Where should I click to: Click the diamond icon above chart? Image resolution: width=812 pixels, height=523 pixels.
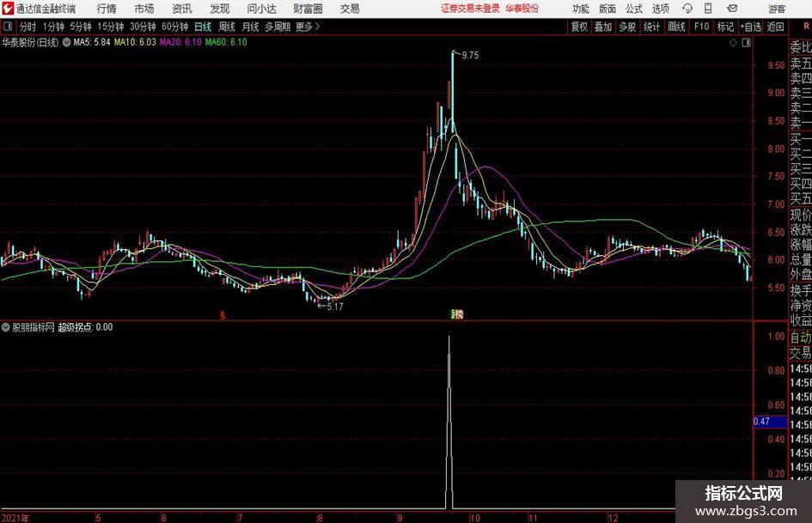pos(733,43)
